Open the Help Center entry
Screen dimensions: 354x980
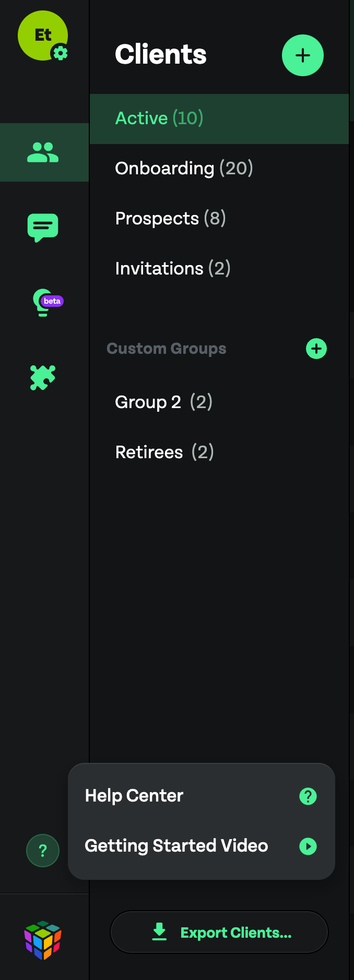pos(134,795)
